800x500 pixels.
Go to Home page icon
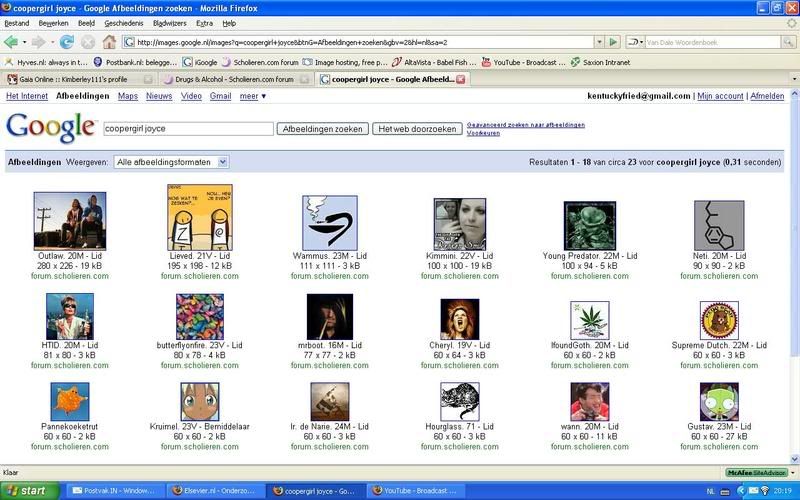tap(109, 42)
